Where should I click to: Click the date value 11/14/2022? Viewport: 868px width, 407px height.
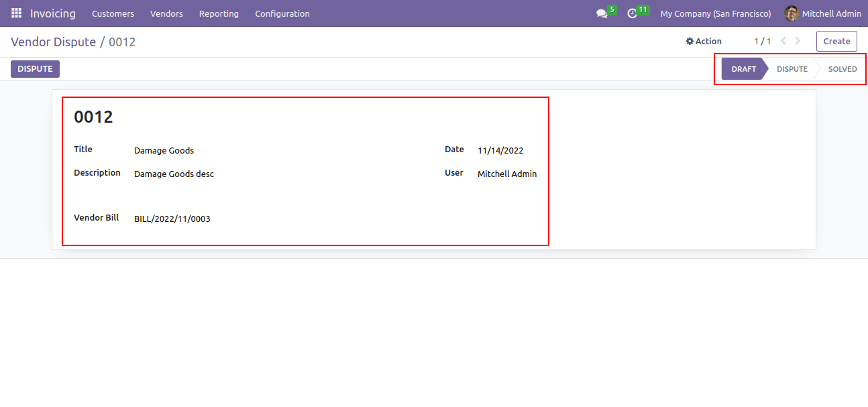point(500,151)
